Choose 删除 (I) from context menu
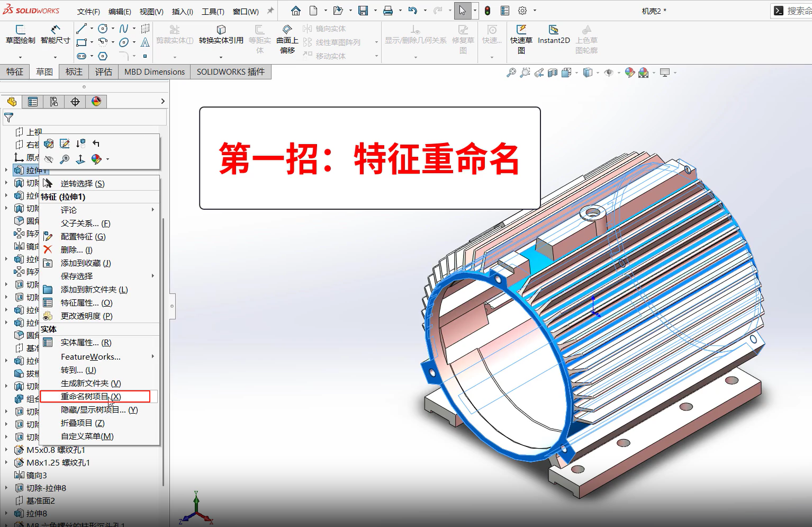The image size is (812, 527). [100, 249]
